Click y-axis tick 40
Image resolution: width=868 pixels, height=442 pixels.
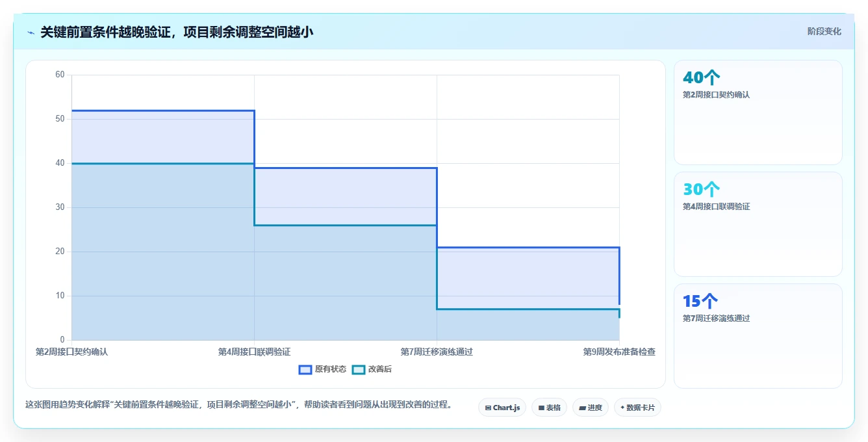point(60,163)
